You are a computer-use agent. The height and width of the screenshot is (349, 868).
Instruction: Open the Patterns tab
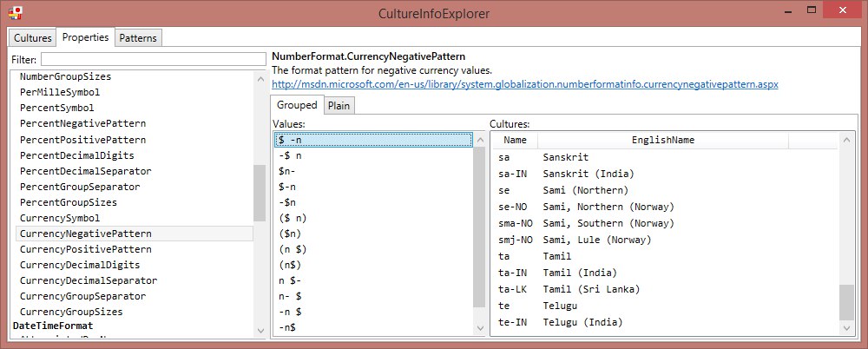(138, 37)
